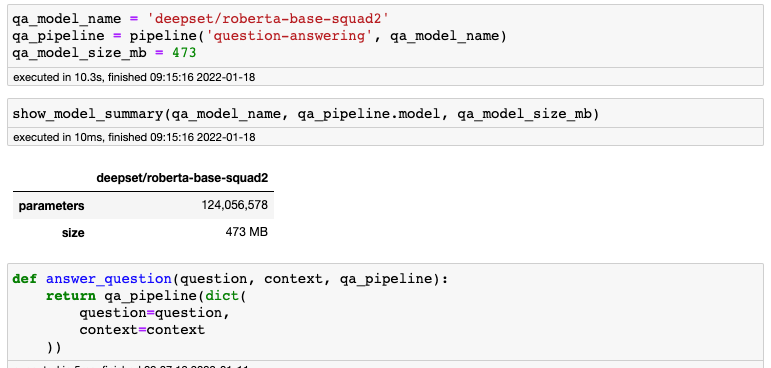
Task: Click the 'size' row label in table
Action: (x=73, y=233)
